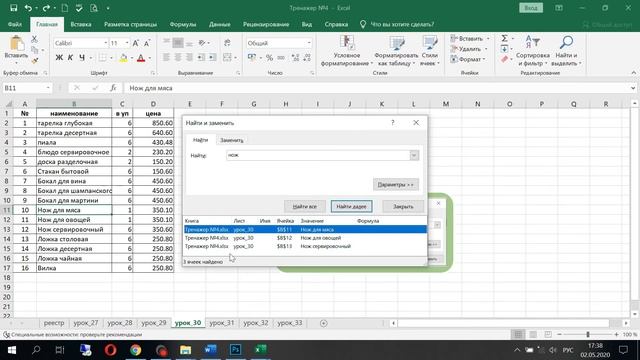The height and width of the screenshot is (360, 640).
Task: Apply percent style format
Action: pyautogui.click(x=269, y=58)
